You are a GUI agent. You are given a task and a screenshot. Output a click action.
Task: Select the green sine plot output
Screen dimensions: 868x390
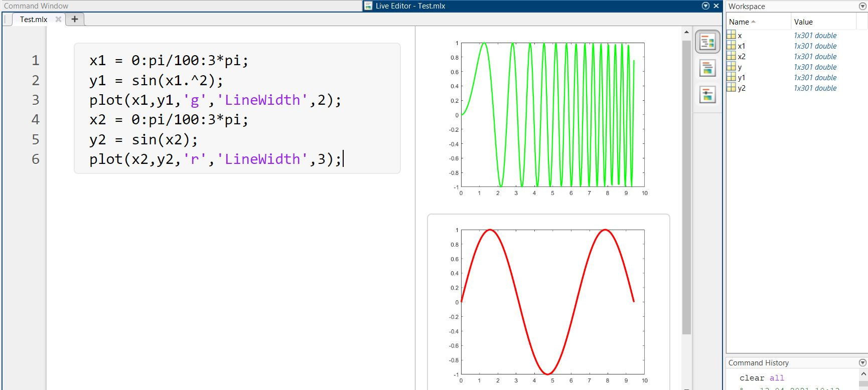tap(552, 115)
